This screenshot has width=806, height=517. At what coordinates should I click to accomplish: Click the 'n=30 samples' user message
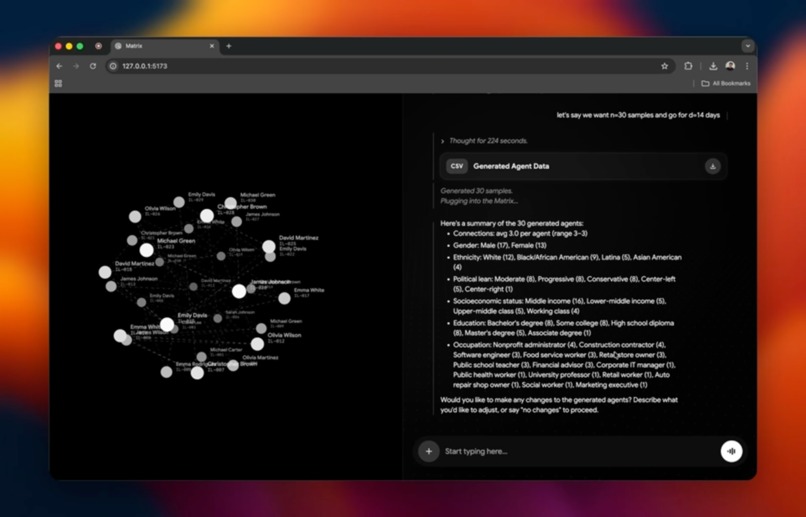tap(638, 115)
